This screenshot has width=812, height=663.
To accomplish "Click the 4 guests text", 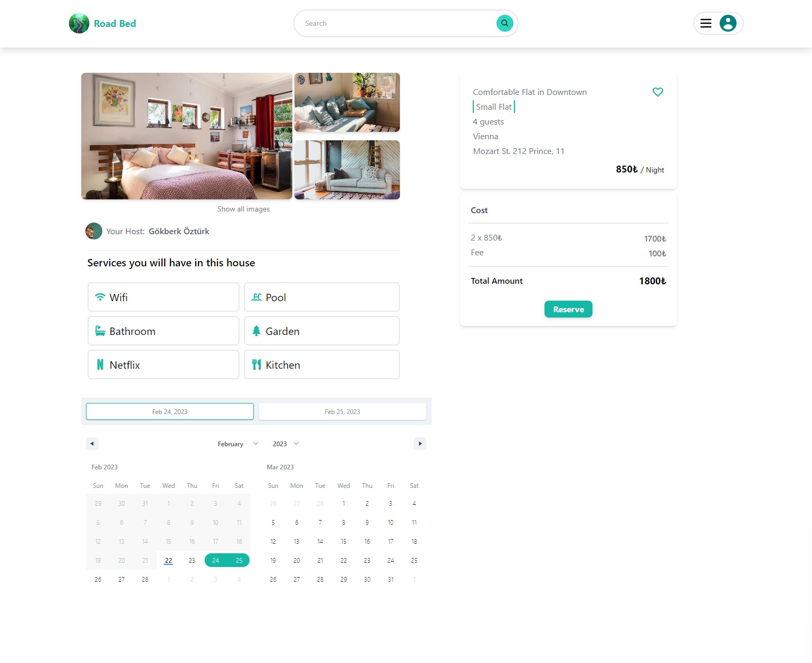I will 488,121.
